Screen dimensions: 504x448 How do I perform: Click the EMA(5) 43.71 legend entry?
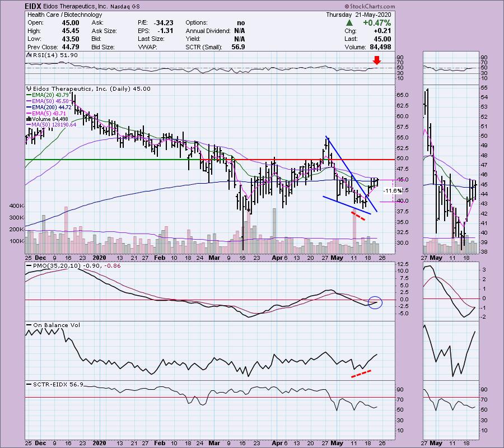click(x=46, y=113)
